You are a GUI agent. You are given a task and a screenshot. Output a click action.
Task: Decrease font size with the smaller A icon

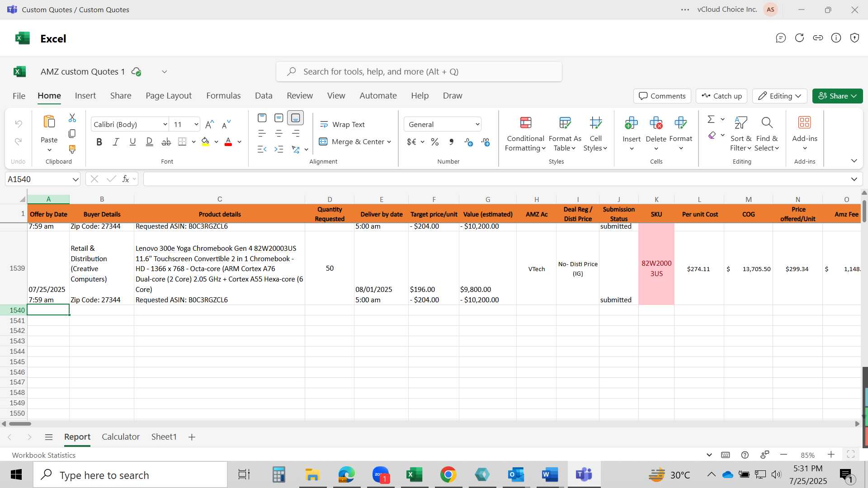click(226, 124)
